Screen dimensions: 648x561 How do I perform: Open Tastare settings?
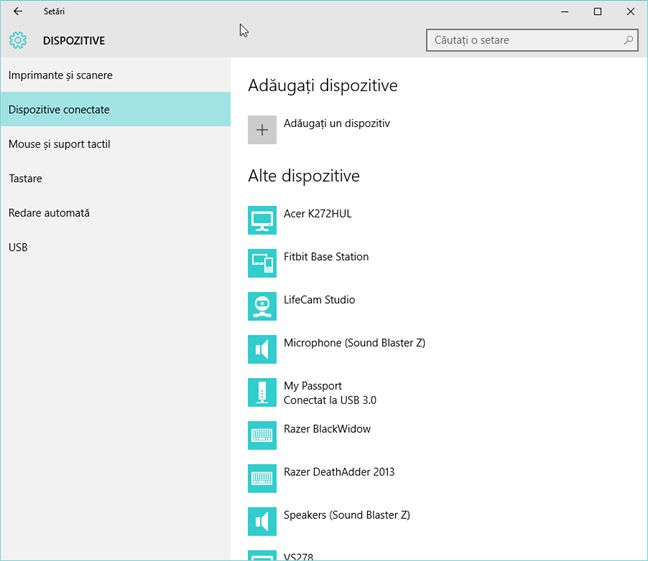click(115, 179)
